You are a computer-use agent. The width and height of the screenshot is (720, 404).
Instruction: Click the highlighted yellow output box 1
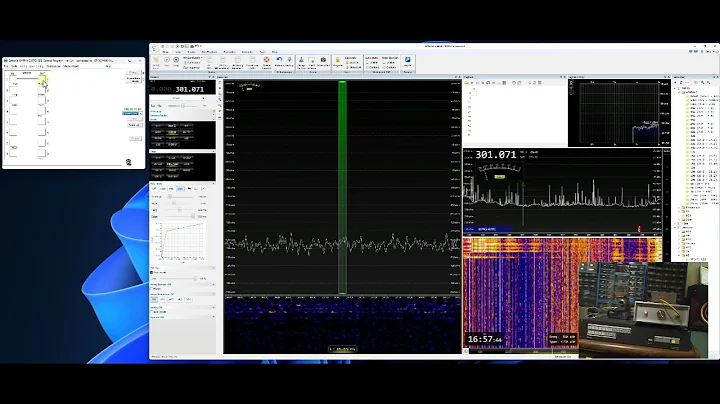[42, 80]
